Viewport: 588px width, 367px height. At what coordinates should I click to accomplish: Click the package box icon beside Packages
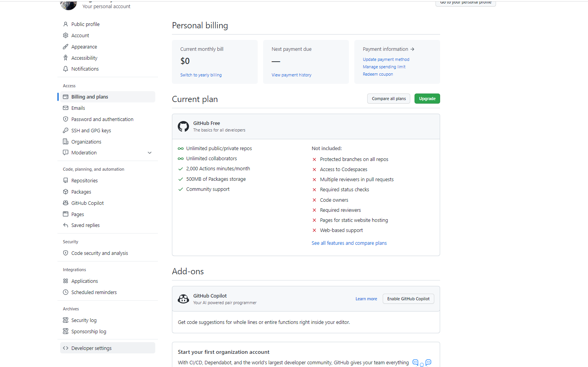[66, 192]
